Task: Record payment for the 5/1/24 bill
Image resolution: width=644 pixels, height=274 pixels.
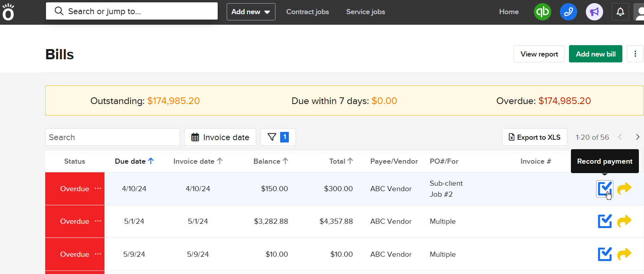Action: [x=605, y=221]
